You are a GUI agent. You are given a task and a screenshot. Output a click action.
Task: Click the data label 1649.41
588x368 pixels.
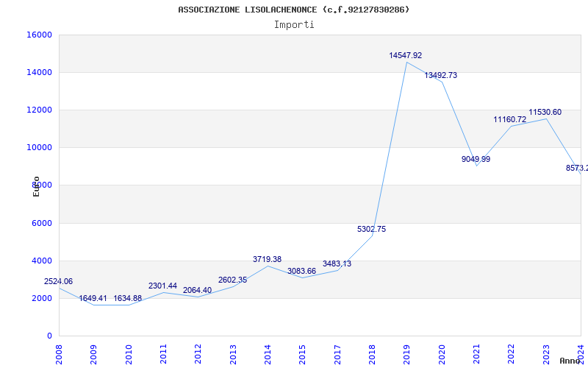click(93, 299)
